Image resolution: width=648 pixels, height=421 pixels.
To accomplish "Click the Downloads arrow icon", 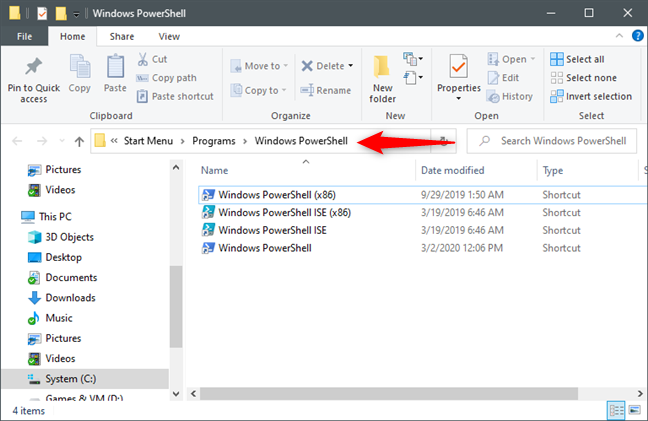I will click(34, 297).
